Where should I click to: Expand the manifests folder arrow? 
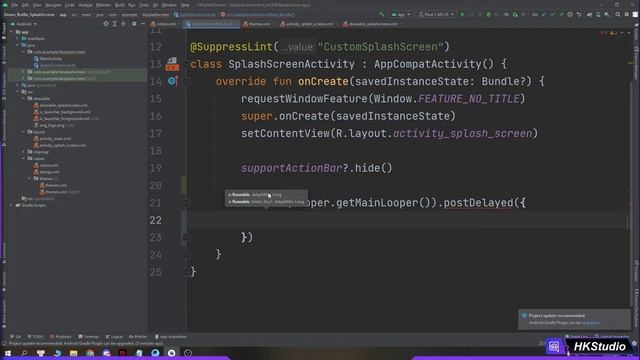pyautogui.click(x=18, y=39)
